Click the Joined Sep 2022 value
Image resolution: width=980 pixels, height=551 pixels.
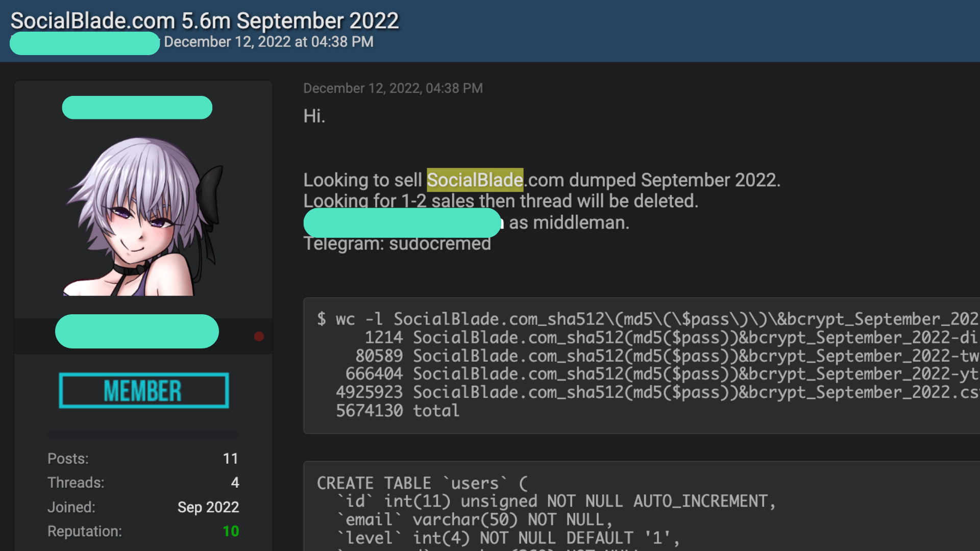click(x=208, y=507)
